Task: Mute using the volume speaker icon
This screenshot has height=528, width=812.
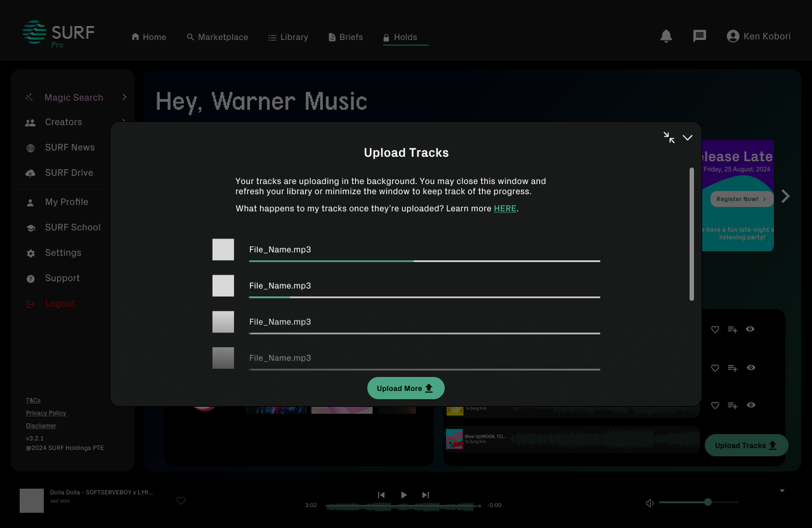Action: click(650, 503)
